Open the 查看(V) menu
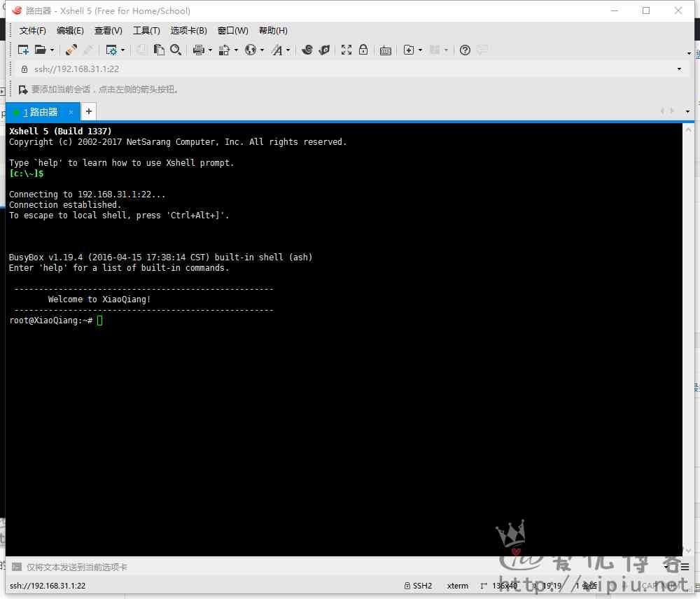This screenshot has height=599, width=700. [x=108, y=30]
